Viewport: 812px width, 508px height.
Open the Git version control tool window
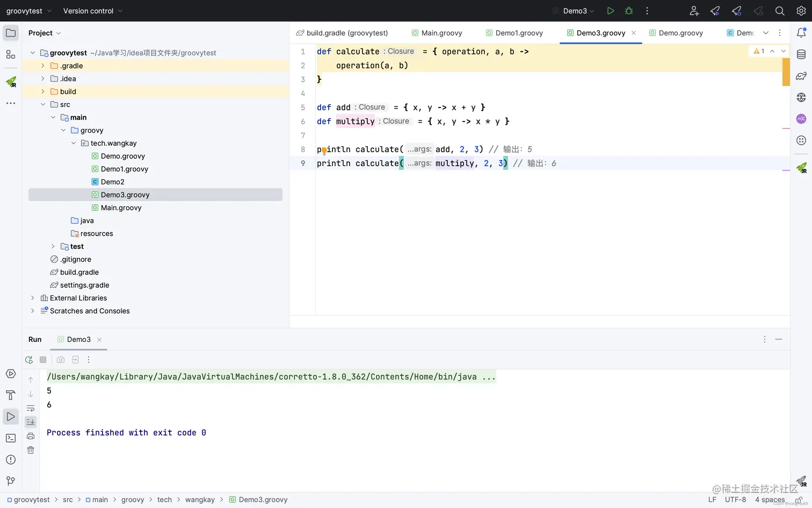pos(11,481)
